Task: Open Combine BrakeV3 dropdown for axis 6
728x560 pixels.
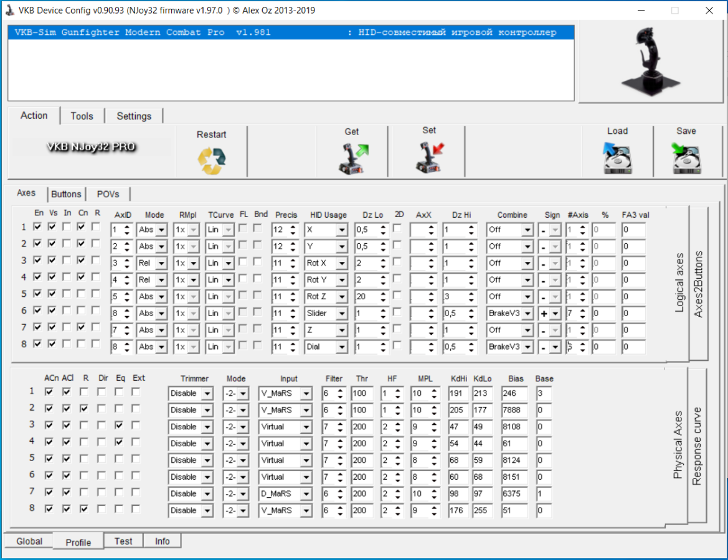Action: (527, 313)
